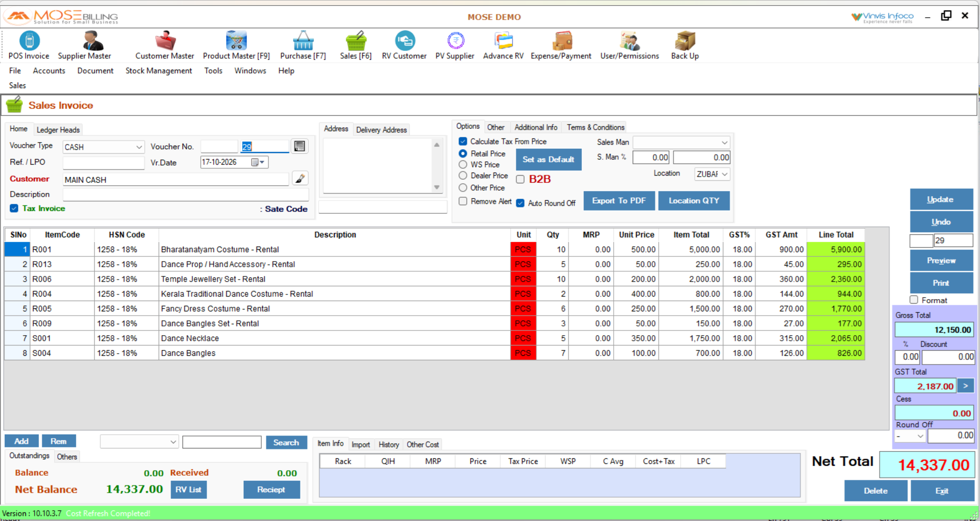Expand the Location ZUBAI dropdown
The height and width of the screenshot is (521, 980).
point(724,174)
